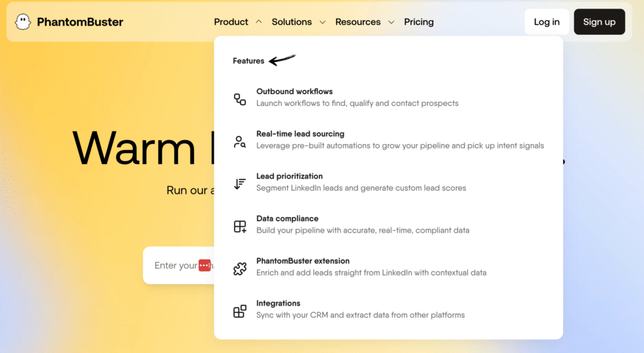
Task: Open the Data compliance feature link
Action: pyautogui.click(x=287, y=218)
